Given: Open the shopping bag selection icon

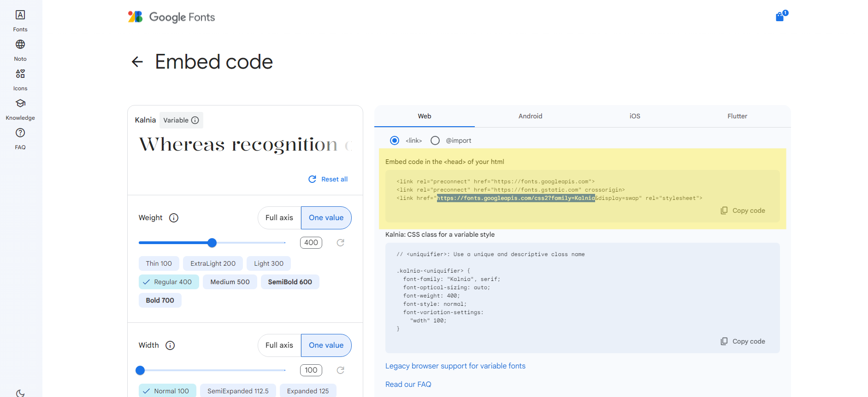Looking at the screenshot, I should pos(781,17).
